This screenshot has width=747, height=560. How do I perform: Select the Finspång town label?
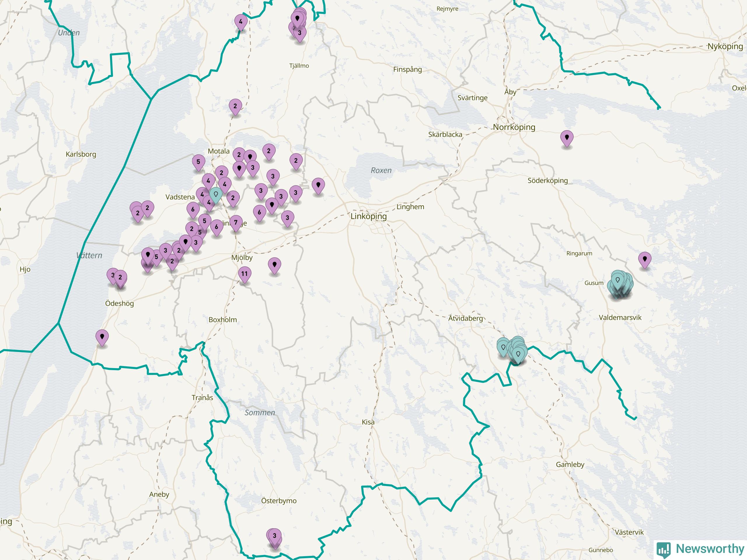point(408,69)
